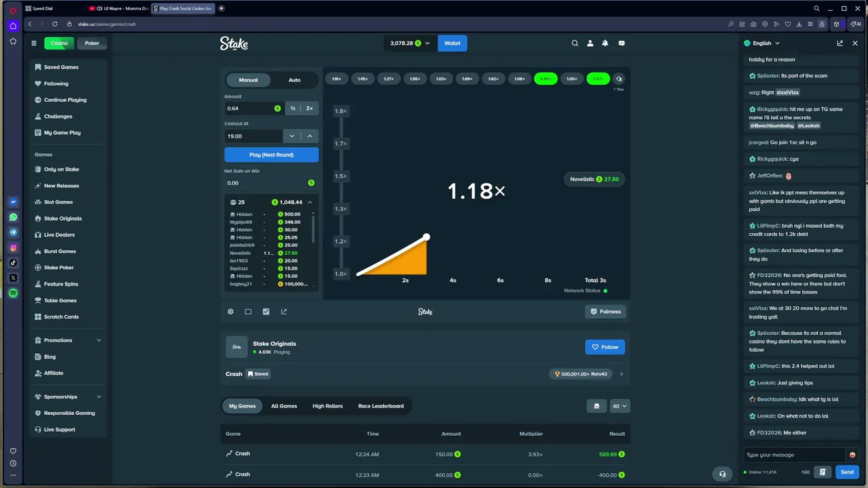Screen dimensions: 868x488
Task: Open live support headset floating button
Action: (722, 474)
